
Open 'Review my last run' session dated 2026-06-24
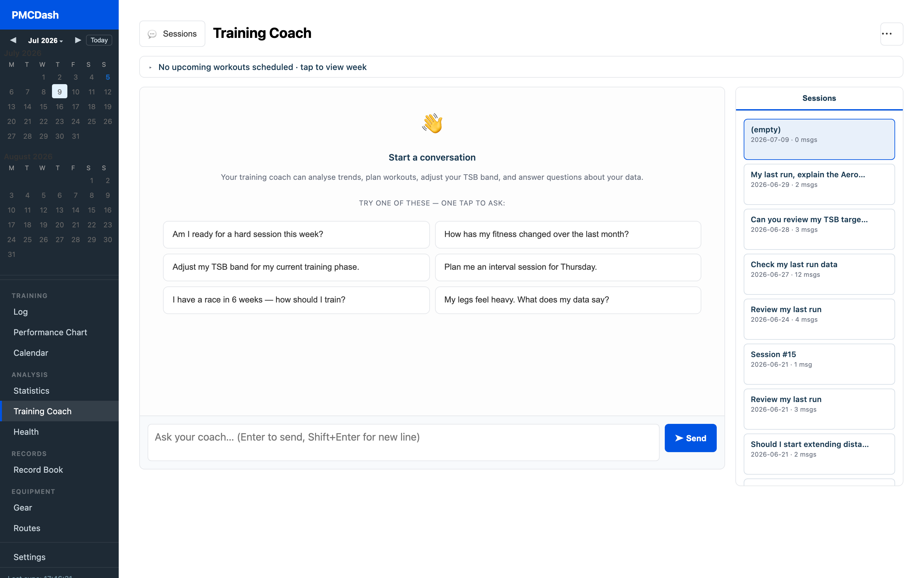click(x=819, y=319)
